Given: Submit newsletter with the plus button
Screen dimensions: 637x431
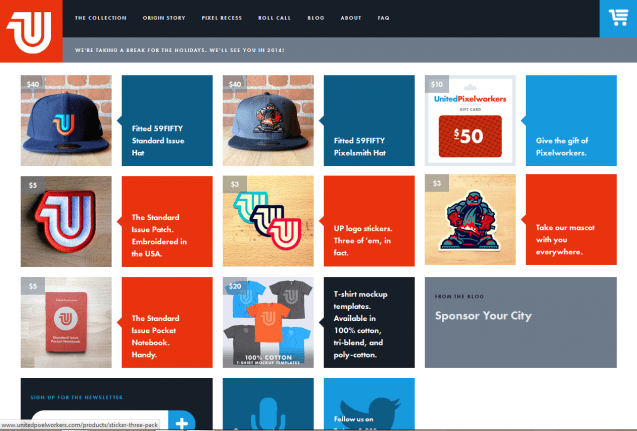Looking at the screenshot, I should (x=182, y=420).
